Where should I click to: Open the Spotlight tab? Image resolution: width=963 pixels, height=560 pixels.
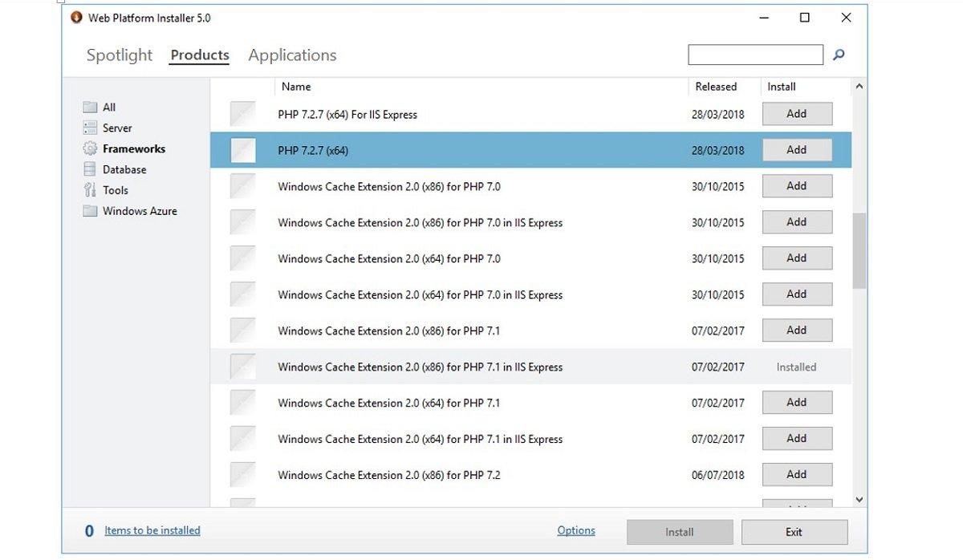[120, 55]
